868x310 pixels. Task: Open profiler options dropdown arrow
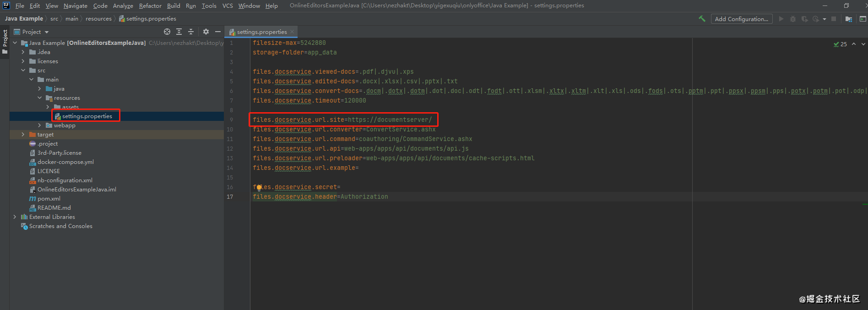click(x=825, y=19)
